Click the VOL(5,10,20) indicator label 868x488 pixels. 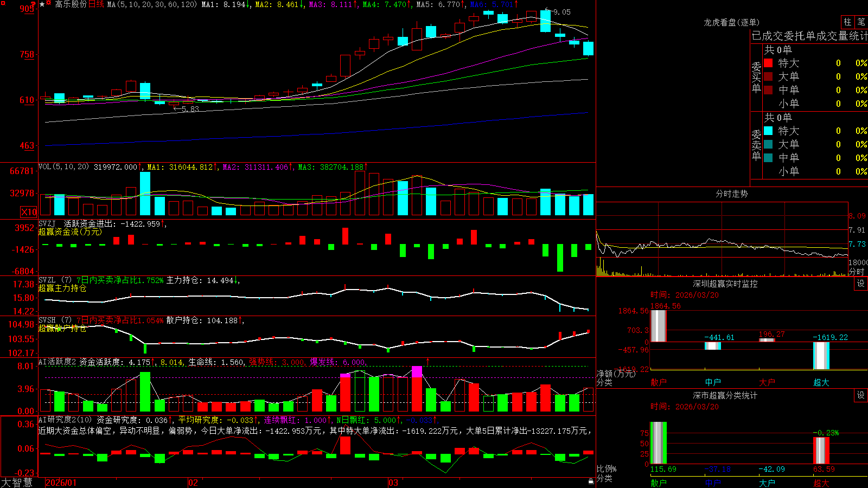63,166
